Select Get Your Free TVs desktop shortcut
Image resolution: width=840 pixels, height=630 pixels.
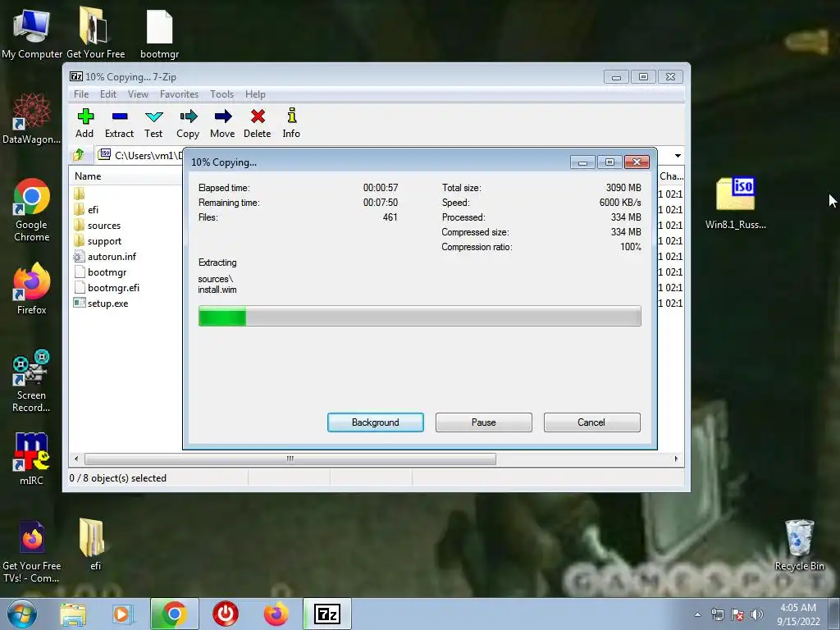pyautogui.click(x=32, y=552)
